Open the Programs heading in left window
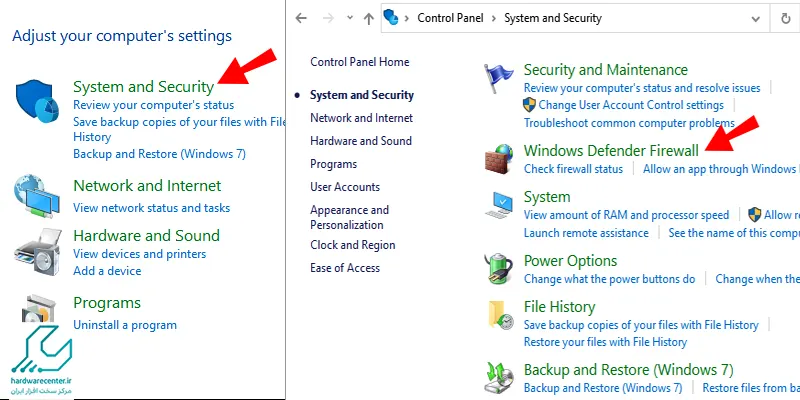The height and width of the screenshot is (400, 800). pos(107,303)
